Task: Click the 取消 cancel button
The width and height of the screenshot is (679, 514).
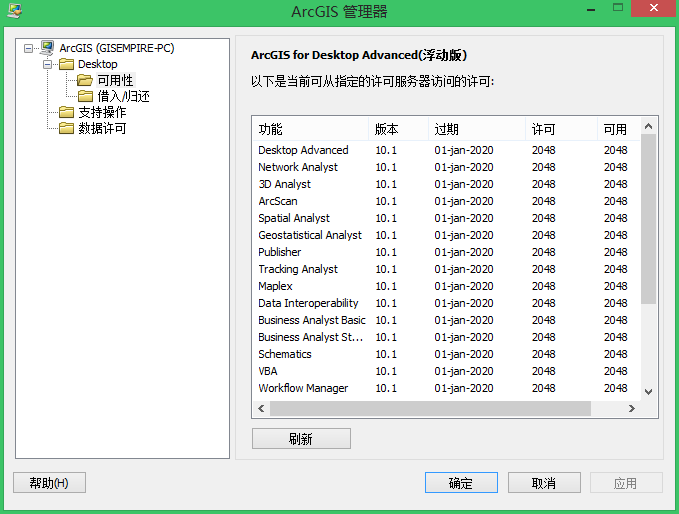Action: [x=544, y=482]
